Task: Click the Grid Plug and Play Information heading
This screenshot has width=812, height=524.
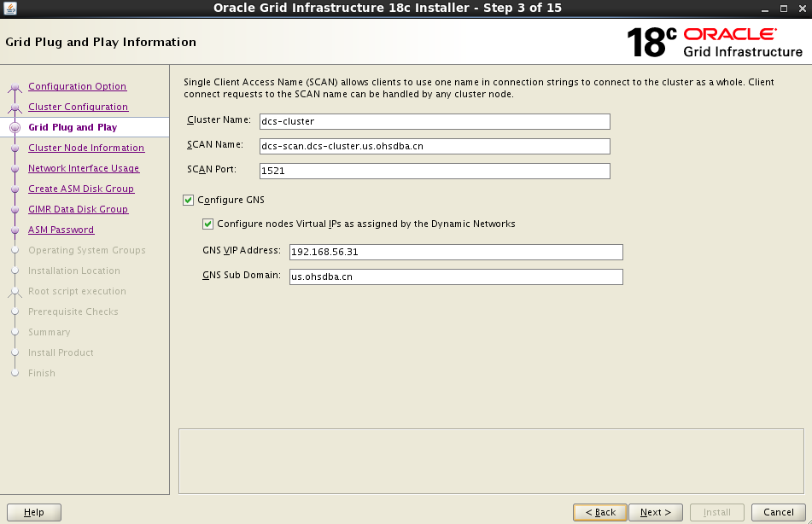Action: (x=101, y=42)
